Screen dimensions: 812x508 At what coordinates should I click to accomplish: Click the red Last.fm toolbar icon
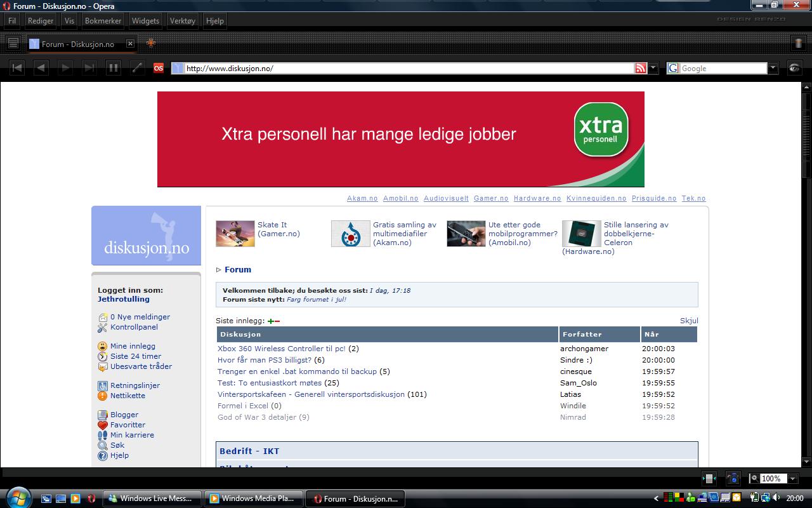click(159, 68)
